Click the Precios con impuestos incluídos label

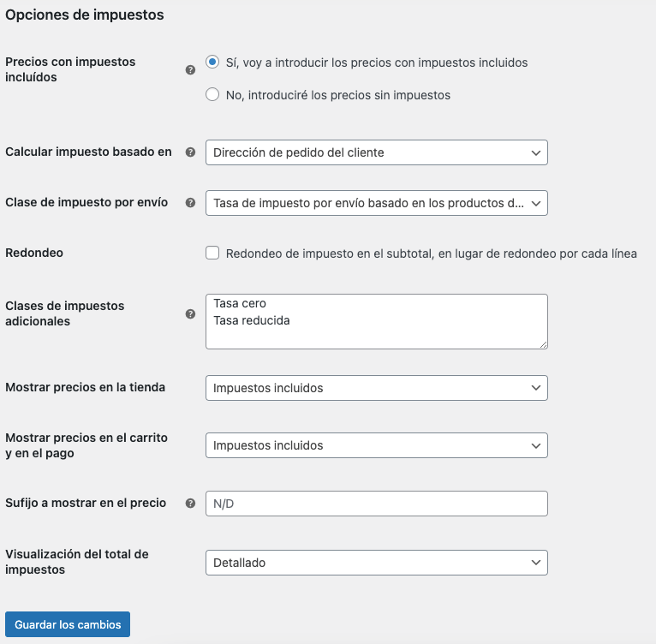coord(70,69)
